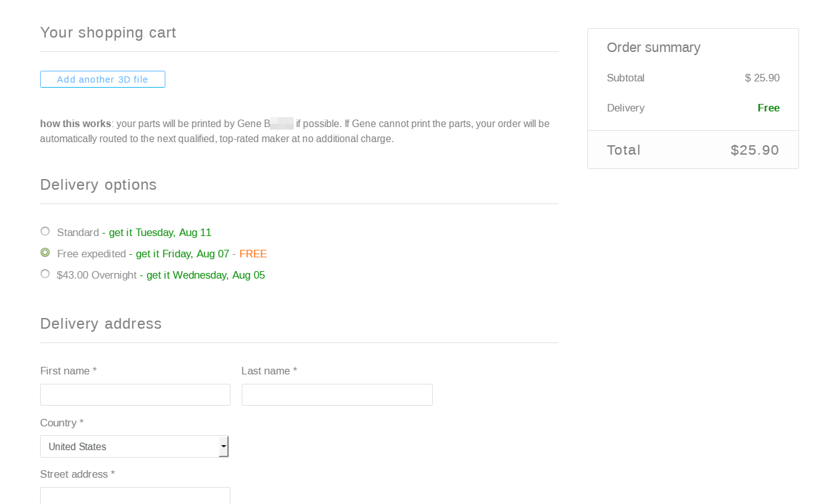Click the Delivery options heading
Image resolution: width=831 pixels, height=504 pixels.
[98, 185]
